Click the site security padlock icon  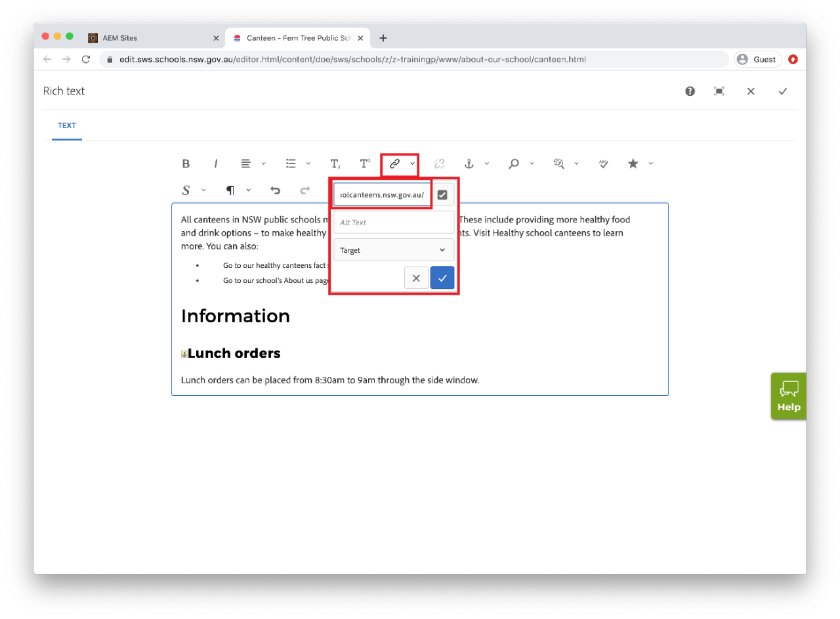110,59
